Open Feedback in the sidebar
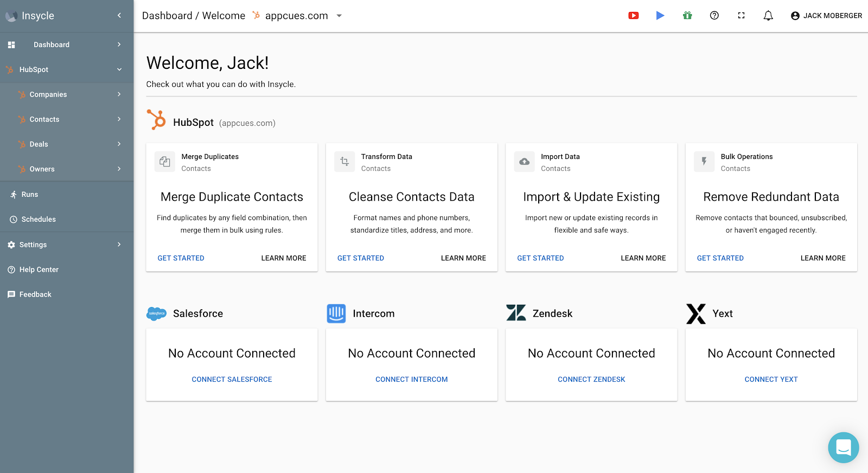 click(67, 295)
